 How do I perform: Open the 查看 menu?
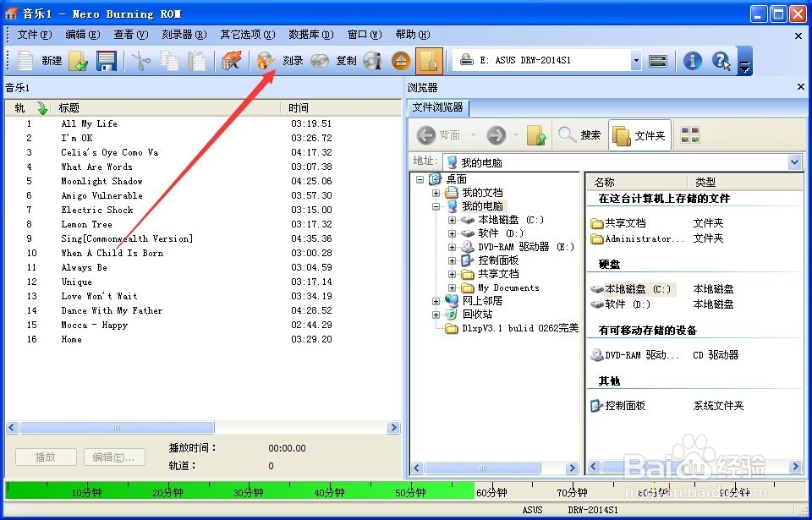(x=130, y=35)
